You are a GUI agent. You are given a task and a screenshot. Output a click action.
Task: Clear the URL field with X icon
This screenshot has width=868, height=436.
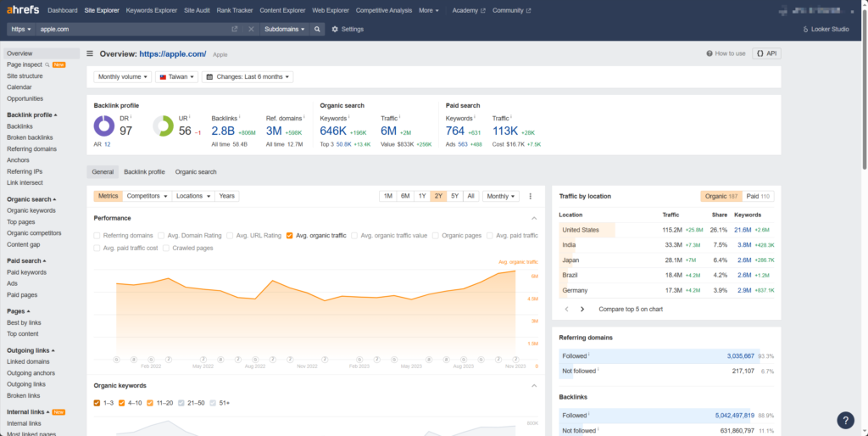tap(251, 30)
